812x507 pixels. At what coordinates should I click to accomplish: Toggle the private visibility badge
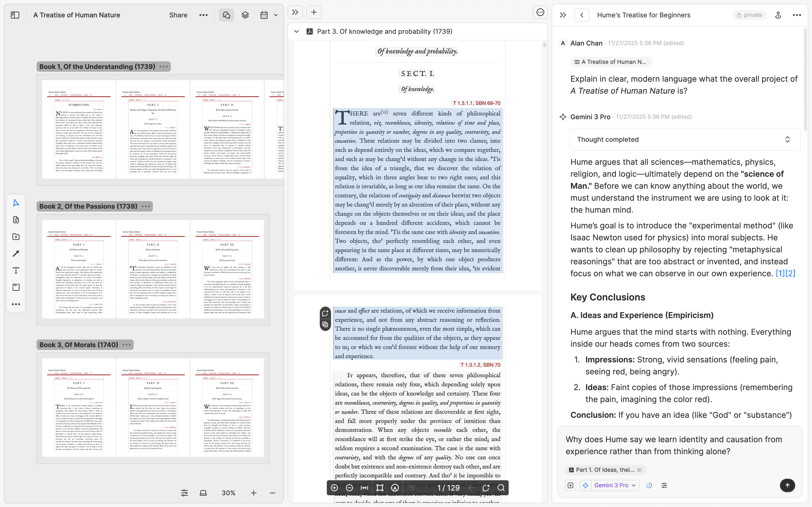[x=750, y=15]
